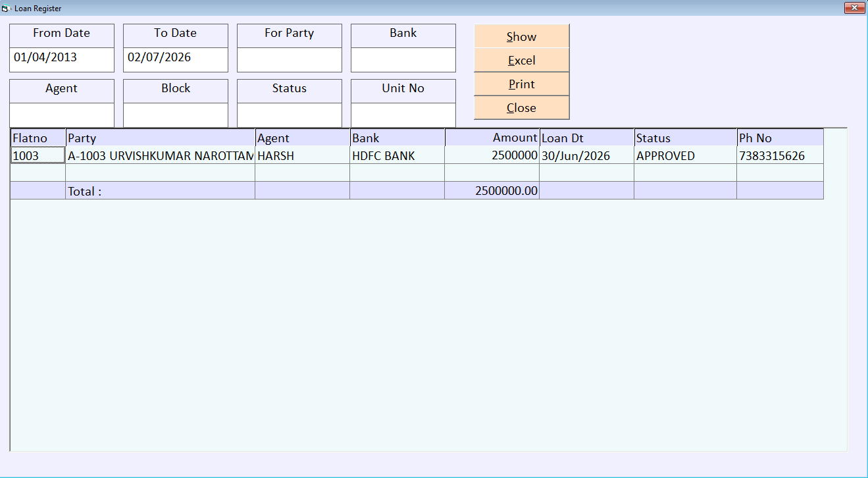The image size is (868, 478).
Task: Click the Loan Register title bar icon
Action: tap(7, 9)
